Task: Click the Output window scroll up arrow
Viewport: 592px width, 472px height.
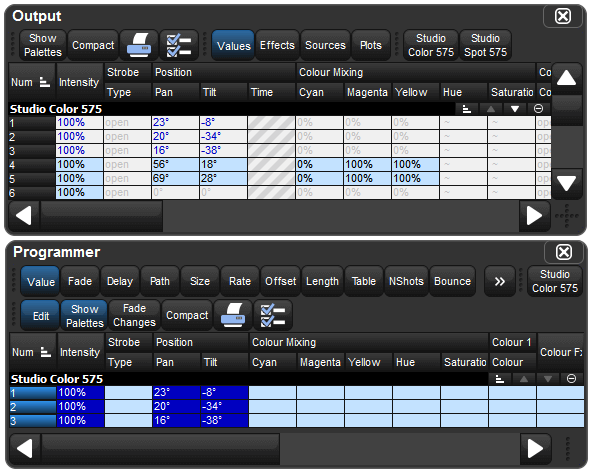Action: click(566, 79)
